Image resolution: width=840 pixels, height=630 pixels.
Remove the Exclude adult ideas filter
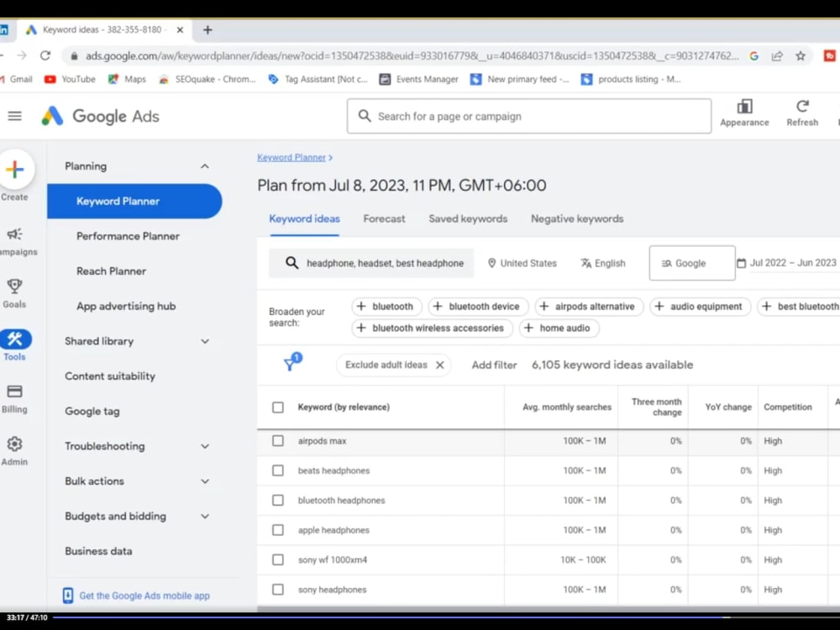[440, 365]
